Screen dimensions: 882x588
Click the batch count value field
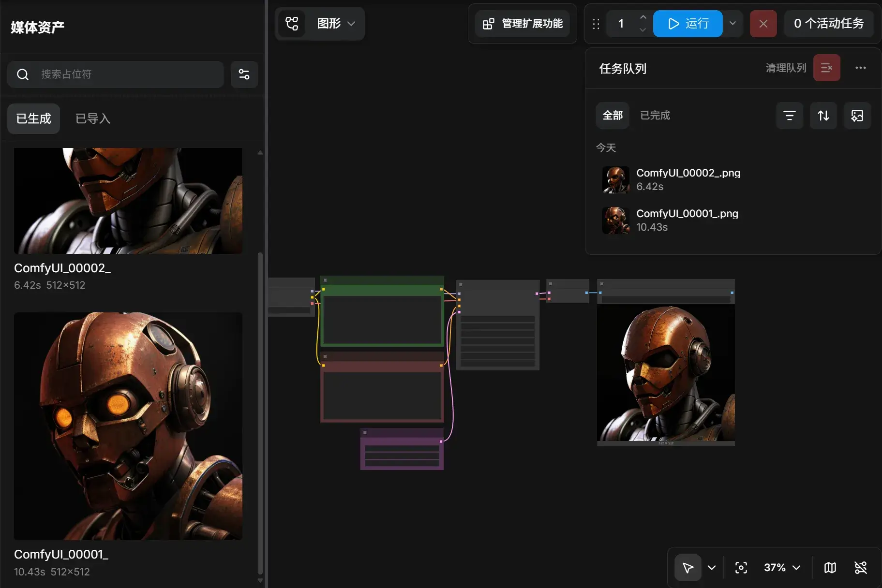coord(621,23)
